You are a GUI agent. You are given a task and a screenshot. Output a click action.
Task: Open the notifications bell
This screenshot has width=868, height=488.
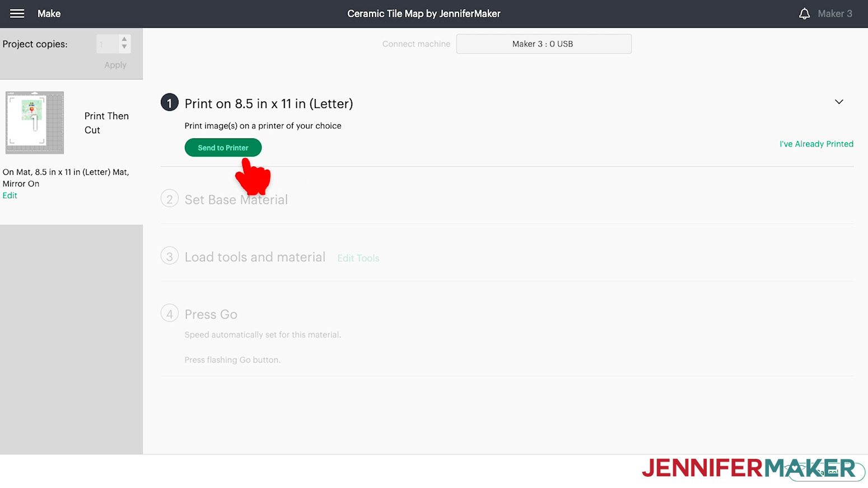click(804, 13)
